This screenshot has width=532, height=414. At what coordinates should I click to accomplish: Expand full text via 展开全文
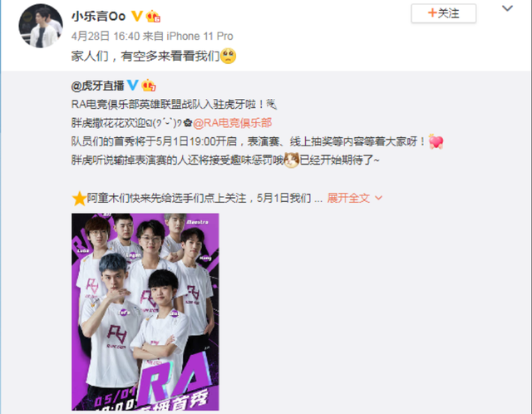(x=348, y=198)
